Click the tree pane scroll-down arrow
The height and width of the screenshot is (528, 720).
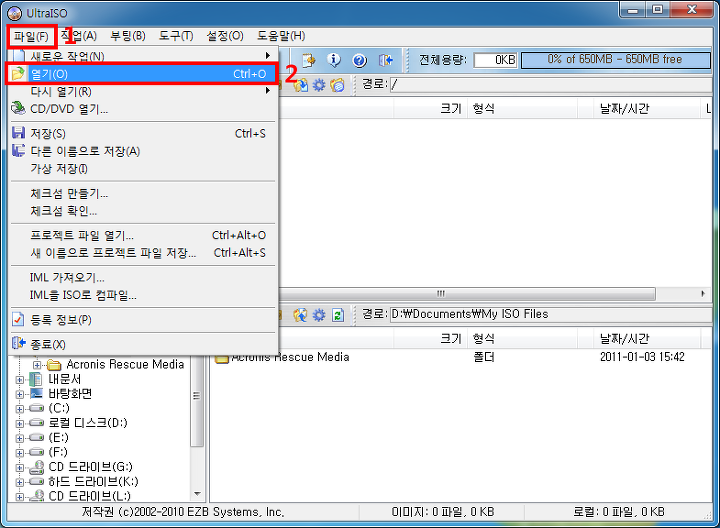point(197,494)
